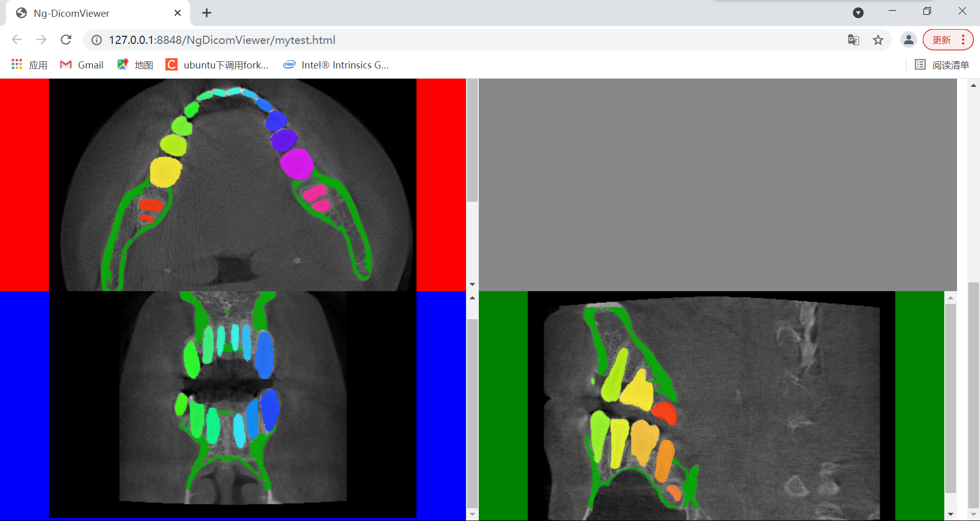980x521 pixels.
Task: Click the red tooth in sagittal view
Action: point(665,412)
